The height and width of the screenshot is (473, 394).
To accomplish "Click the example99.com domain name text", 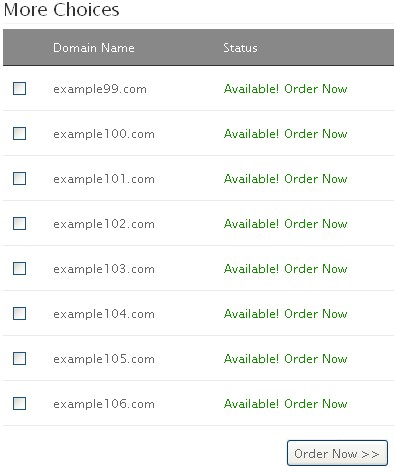I will [100, 89].
